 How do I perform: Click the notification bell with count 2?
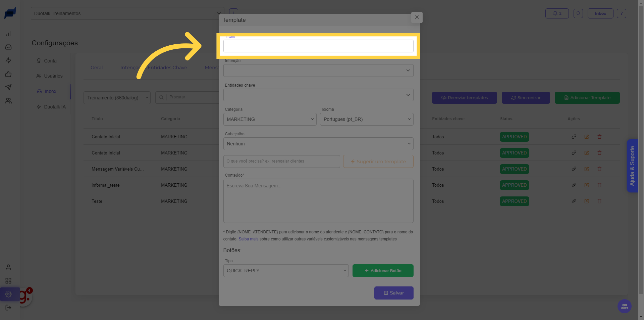point(557,13)
